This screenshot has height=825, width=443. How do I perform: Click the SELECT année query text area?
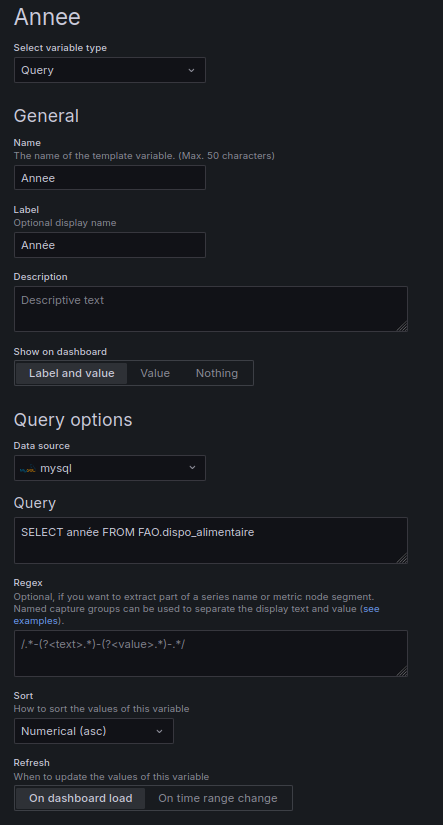tap(210, 540)
